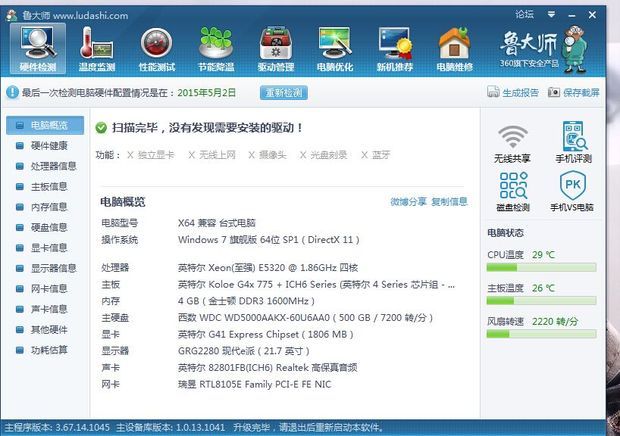The image size is (620, 436).
Task: Open the 电脑维修 repair section
Action: 454,49
